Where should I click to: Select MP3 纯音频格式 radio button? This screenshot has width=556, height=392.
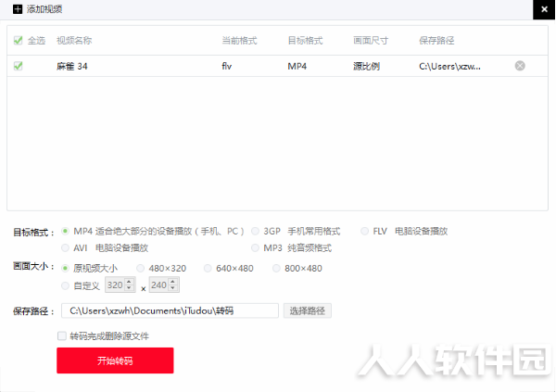255,247
